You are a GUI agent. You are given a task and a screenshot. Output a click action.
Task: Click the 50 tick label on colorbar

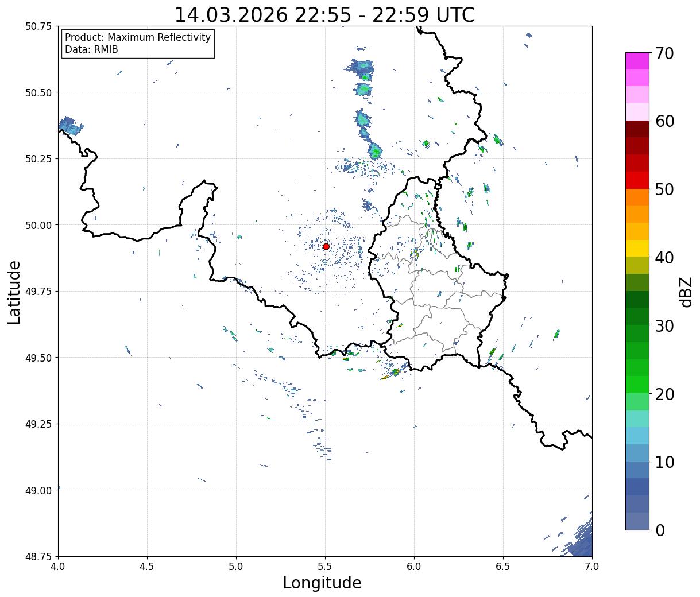(664, 189)
